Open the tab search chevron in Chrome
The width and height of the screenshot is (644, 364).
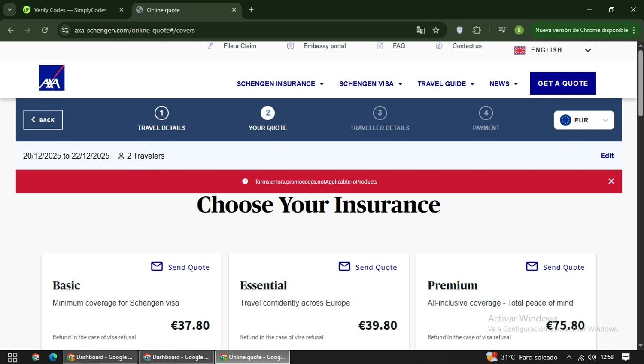coord(9,10)
